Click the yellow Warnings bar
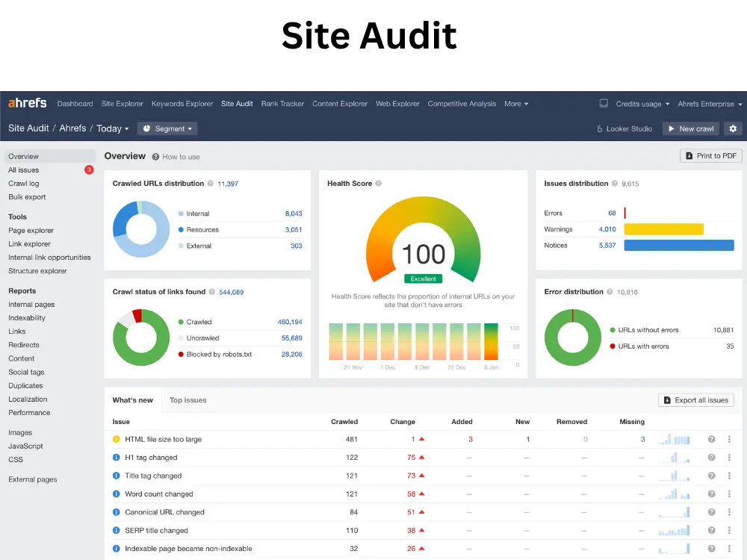This screenshot has height=560, width=747. (663, 229)
